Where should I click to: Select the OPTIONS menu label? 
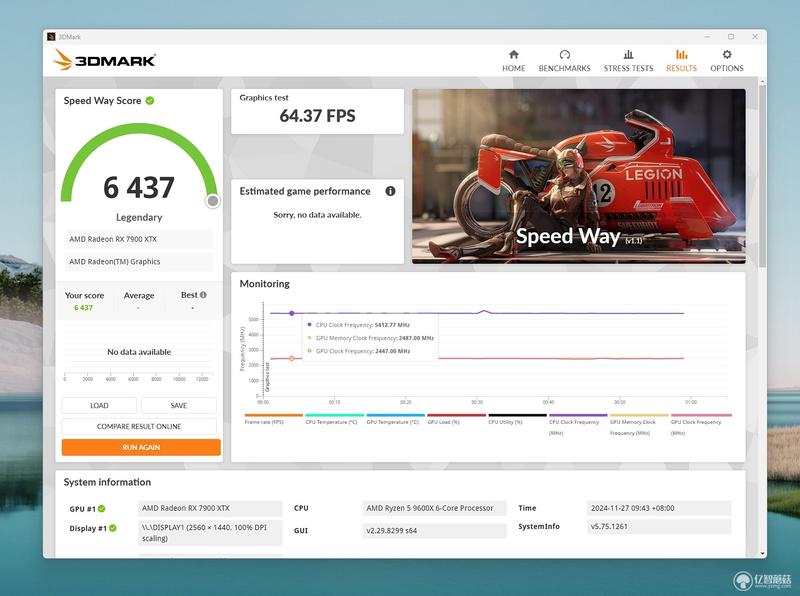pyautogui.click(x=727, y=68)
